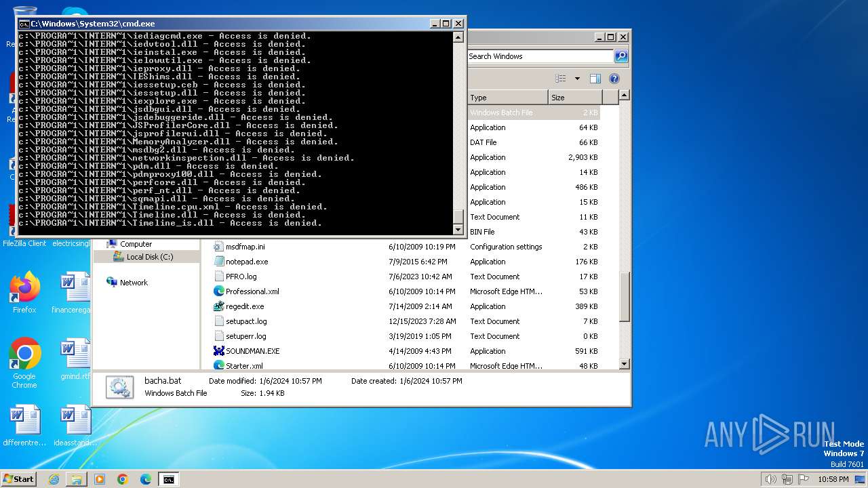The width and height of the screenshot is (868, 488).
Task: Sort by the Size column header
Action: tap(575, 98)
